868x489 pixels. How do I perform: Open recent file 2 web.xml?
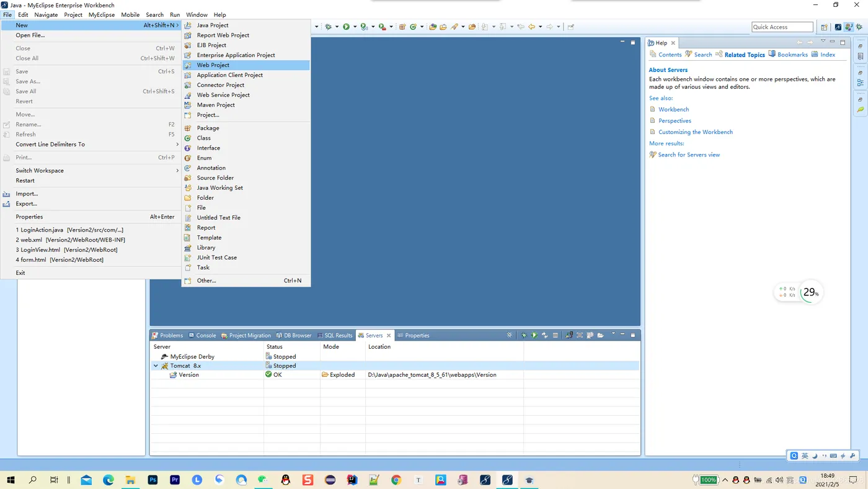[x=91, y=240]
